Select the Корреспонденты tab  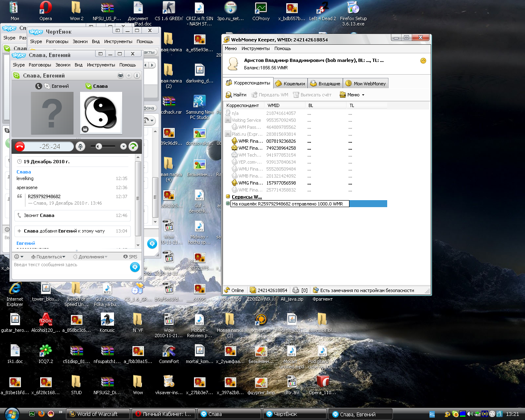(248, 83)
